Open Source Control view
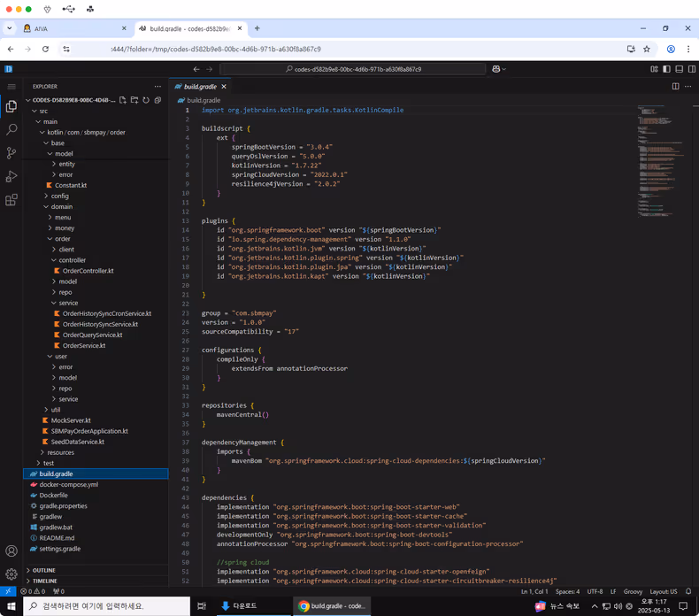The width and height of the screenshot is (699, 616). tap(12, 153)
